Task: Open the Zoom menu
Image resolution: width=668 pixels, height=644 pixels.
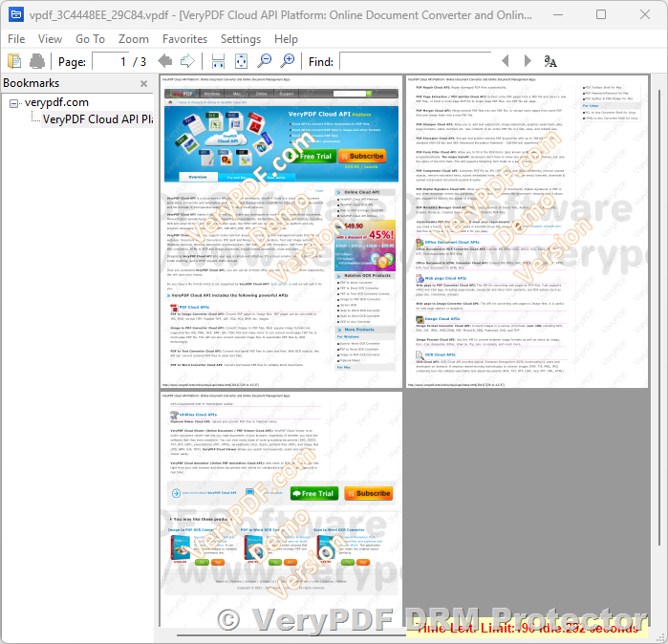Action: [x=134, y=39]
